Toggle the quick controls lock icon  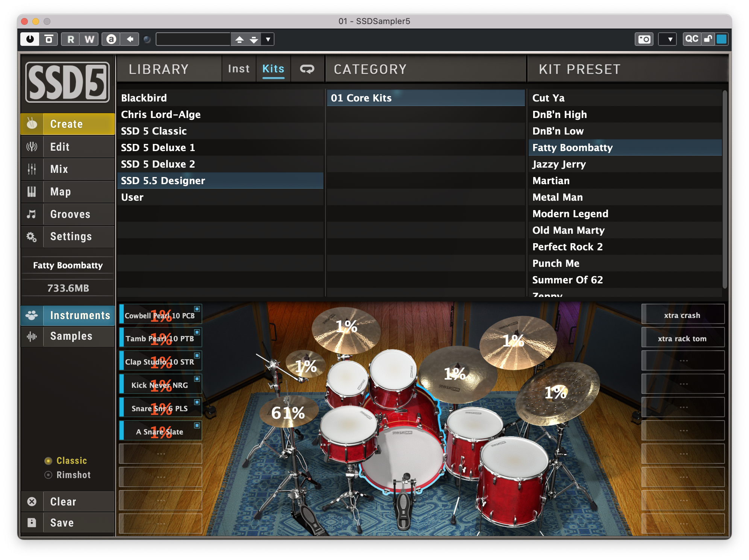(x=708, y=39)
